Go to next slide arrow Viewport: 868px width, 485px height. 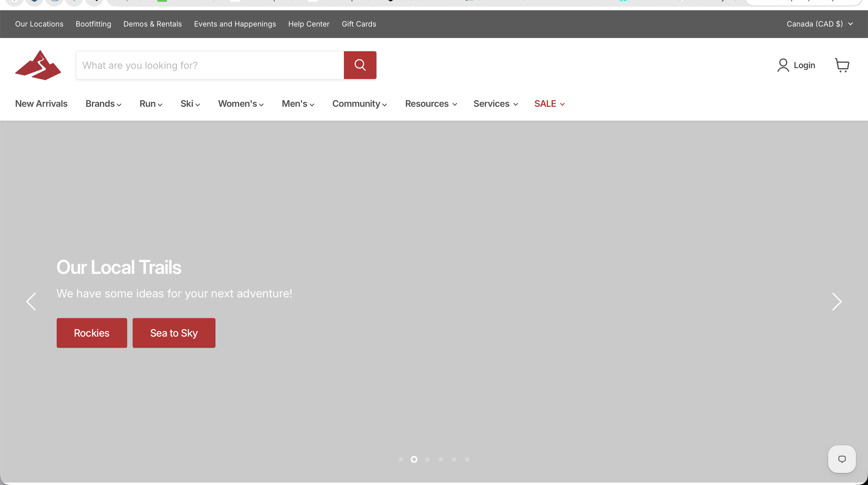click(x=837, y=302)
